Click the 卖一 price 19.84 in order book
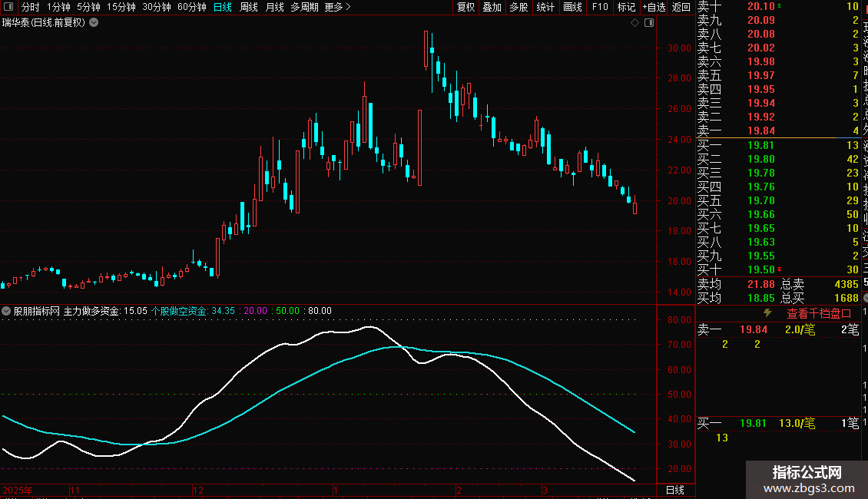This screenshot has height=499, width=868. pyautogui.click(x=760, y=131)
